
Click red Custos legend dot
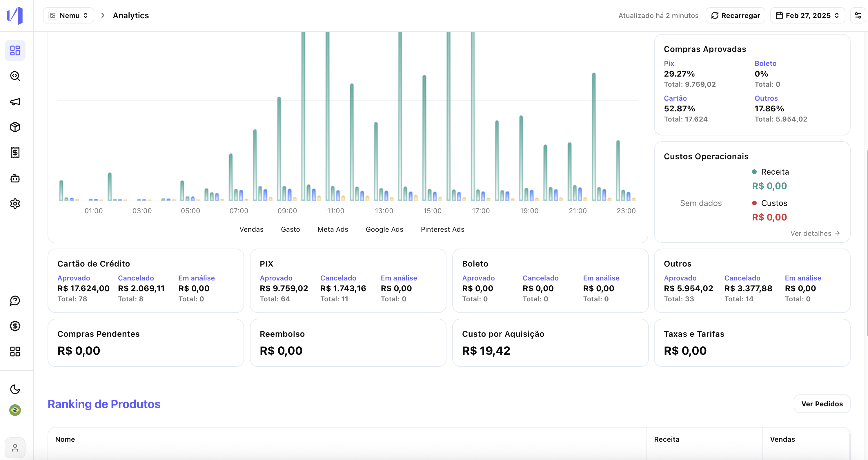(x=754, y=203)
